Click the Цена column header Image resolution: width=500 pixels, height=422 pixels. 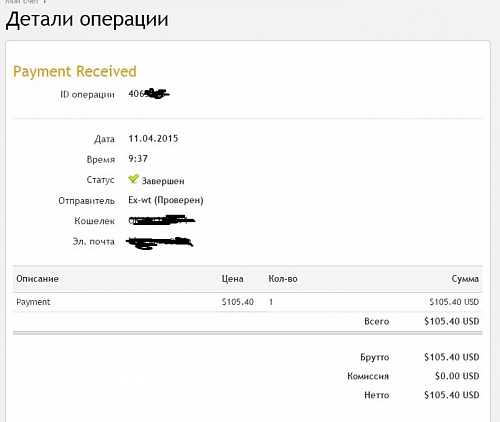click(232, 279)
